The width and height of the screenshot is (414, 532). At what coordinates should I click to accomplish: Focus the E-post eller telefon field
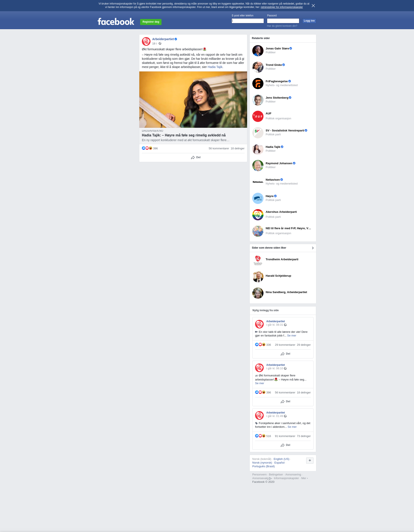248,21
